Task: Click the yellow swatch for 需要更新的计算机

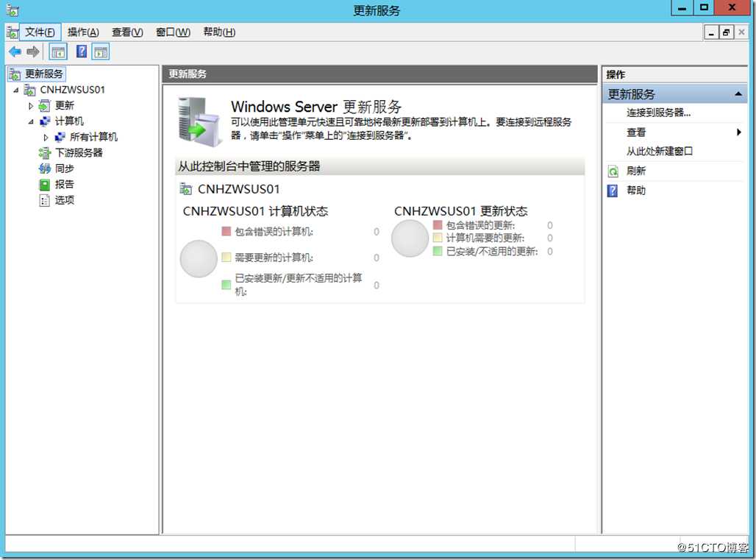Action: pos(226,257)
